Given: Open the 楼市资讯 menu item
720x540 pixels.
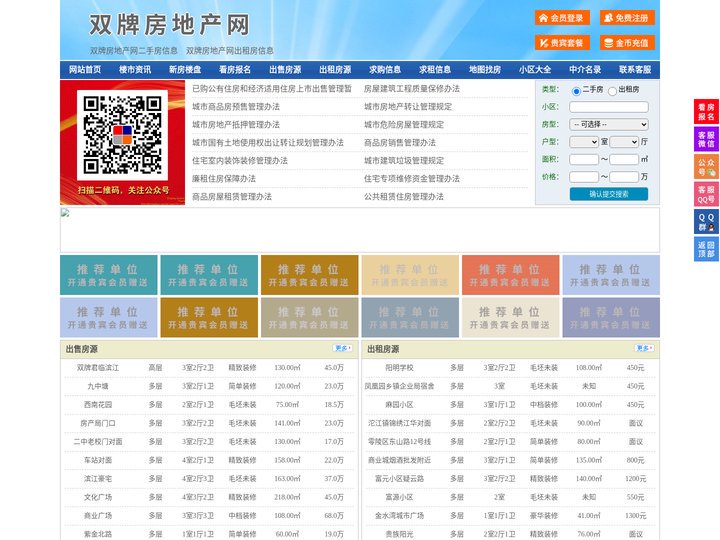Looking at the screenshot, I should 135,70.
